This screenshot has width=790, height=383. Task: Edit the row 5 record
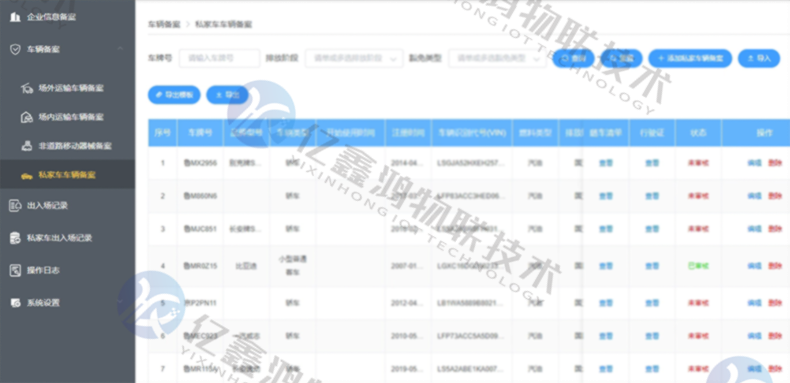[754, 303]
